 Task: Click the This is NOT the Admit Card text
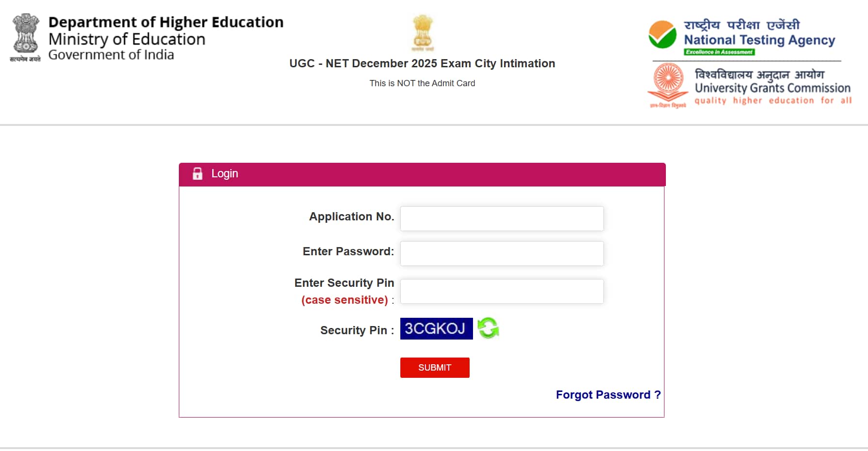pyautogui.click(x=422, y=83)
